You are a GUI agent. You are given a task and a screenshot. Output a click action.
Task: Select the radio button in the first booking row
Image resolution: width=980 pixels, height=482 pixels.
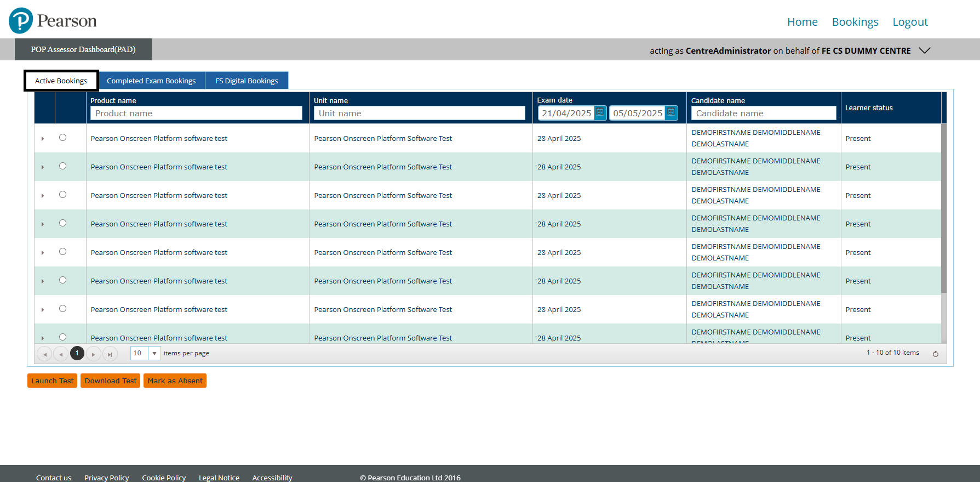(x=63, y=138)
